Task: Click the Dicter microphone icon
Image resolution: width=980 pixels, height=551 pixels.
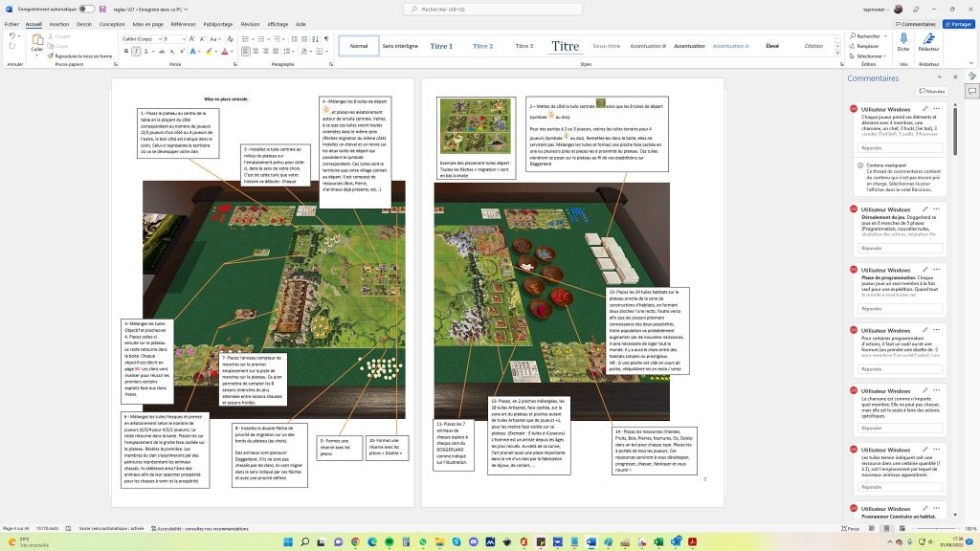Action: pos(902,39)
